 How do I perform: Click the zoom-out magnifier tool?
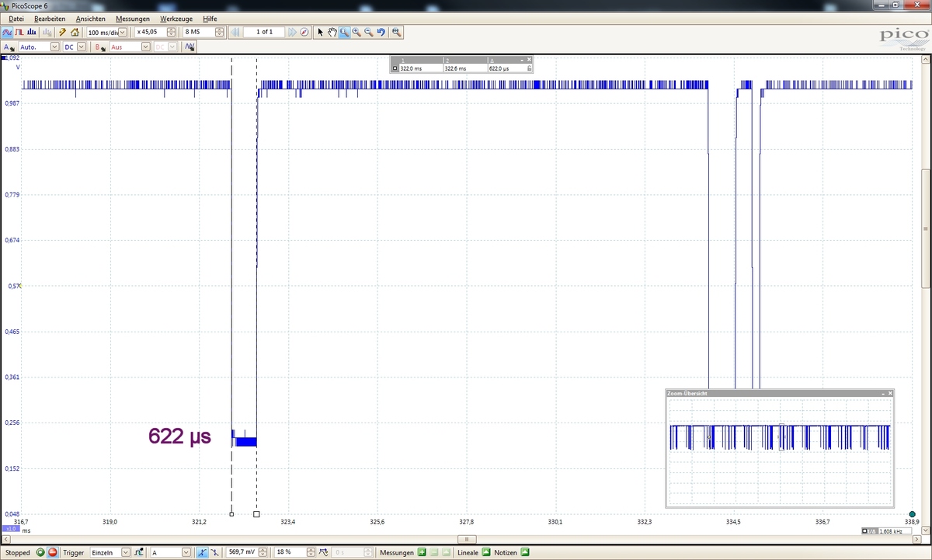(369, 32)
